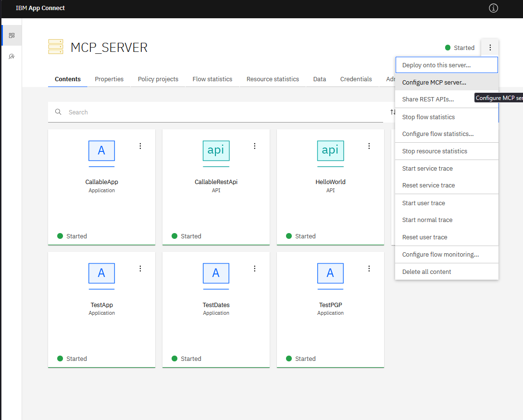The image size is (523, 420).
Task: Open the TestPGP card name
Action: [331, 305]
